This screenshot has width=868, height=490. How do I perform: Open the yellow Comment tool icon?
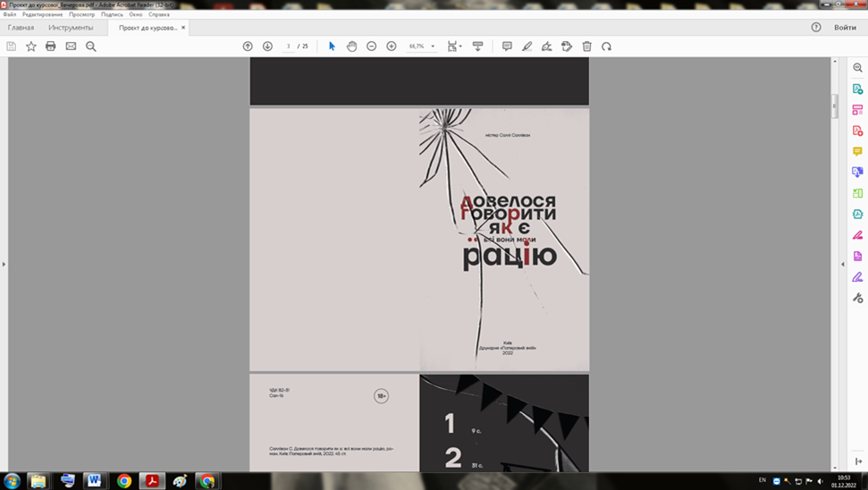coord(857,151)
